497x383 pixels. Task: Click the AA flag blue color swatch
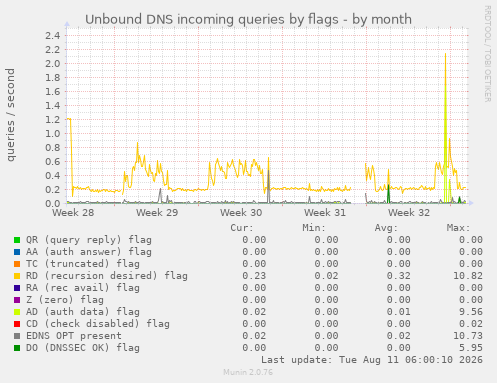coord(17,252)
